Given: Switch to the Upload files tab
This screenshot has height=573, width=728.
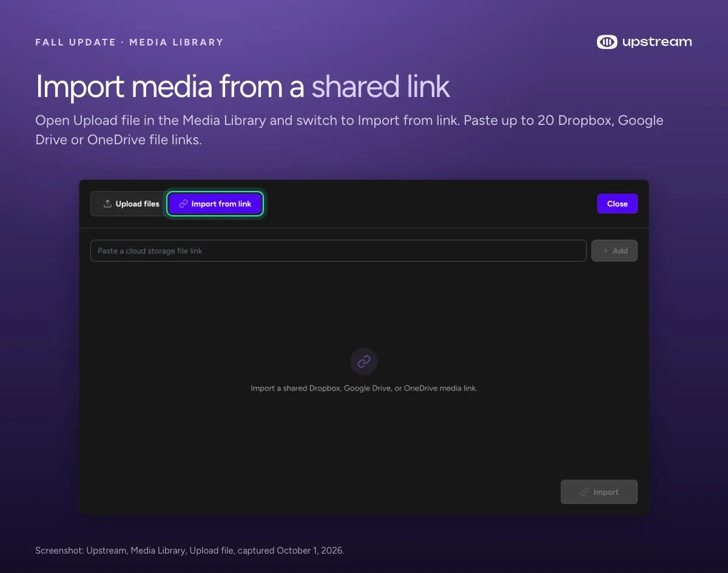Looking at the screenshot, I should coord(131,204).
